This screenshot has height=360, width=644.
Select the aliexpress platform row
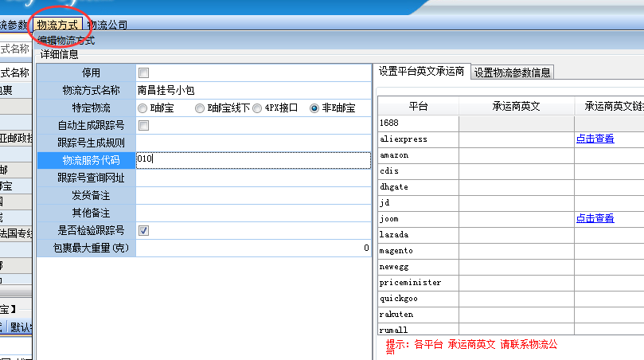(x=418, y=139)
